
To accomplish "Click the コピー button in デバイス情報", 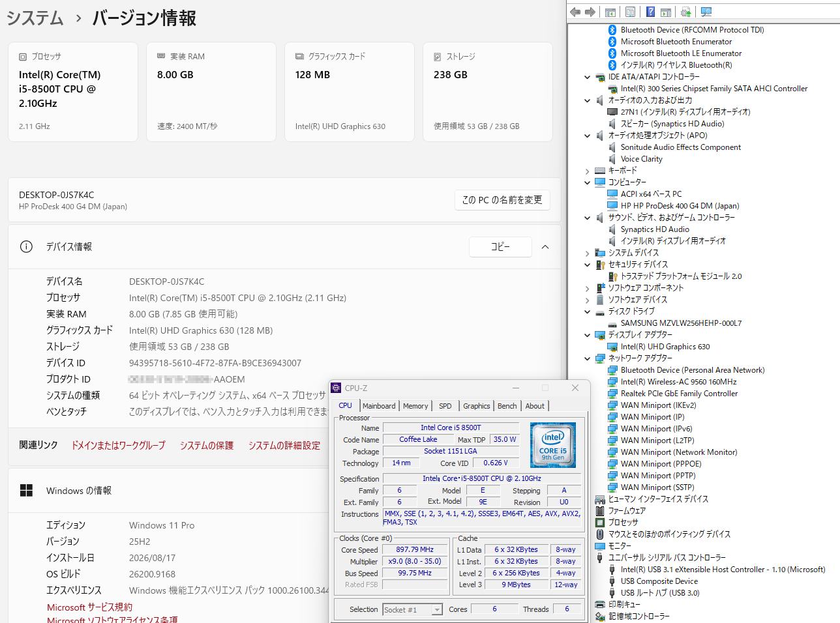I will (500, 247).
